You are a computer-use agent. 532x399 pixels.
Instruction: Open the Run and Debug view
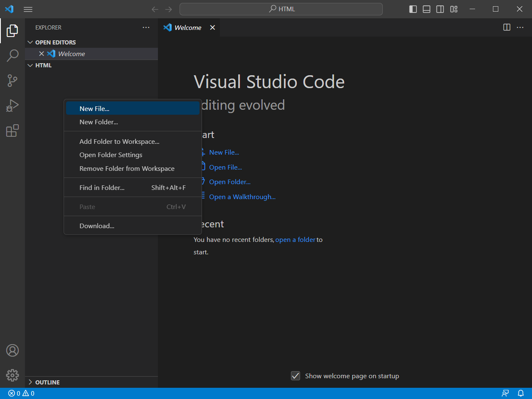click(12, 106)
